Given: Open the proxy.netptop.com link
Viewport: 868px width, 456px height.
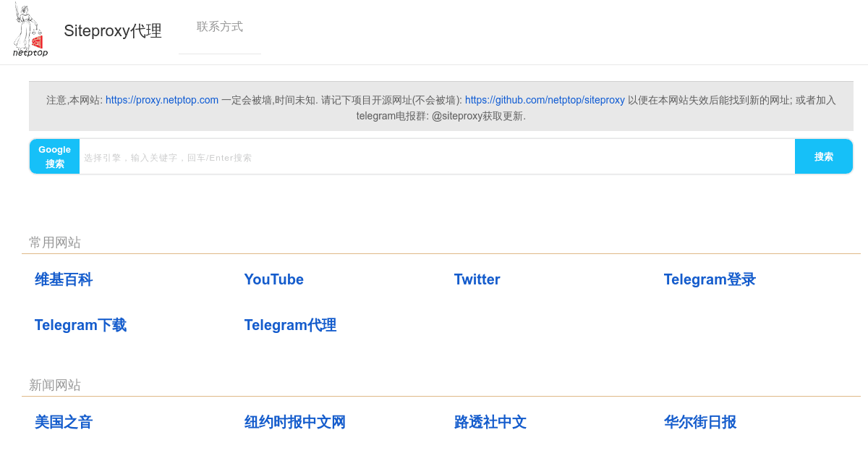Looking at the screenshot, I should click(x=162, y=100).
